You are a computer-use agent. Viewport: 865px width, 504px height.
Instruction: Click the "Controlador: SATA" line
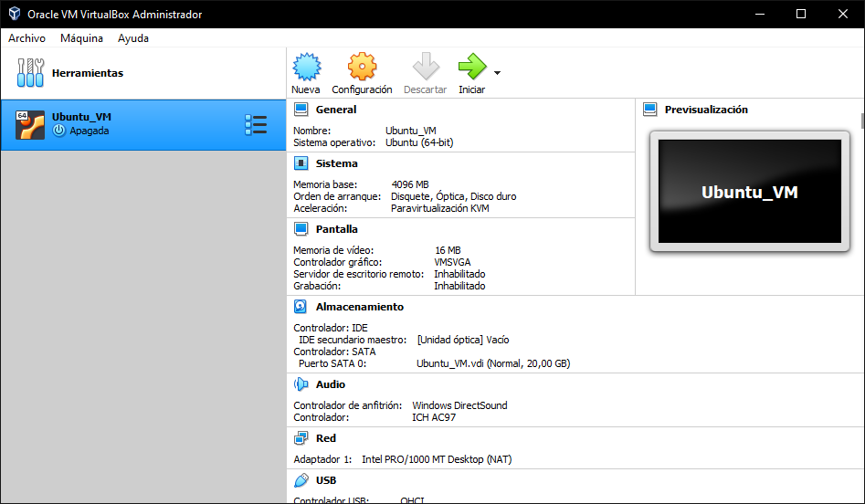(x=334, y=352)
